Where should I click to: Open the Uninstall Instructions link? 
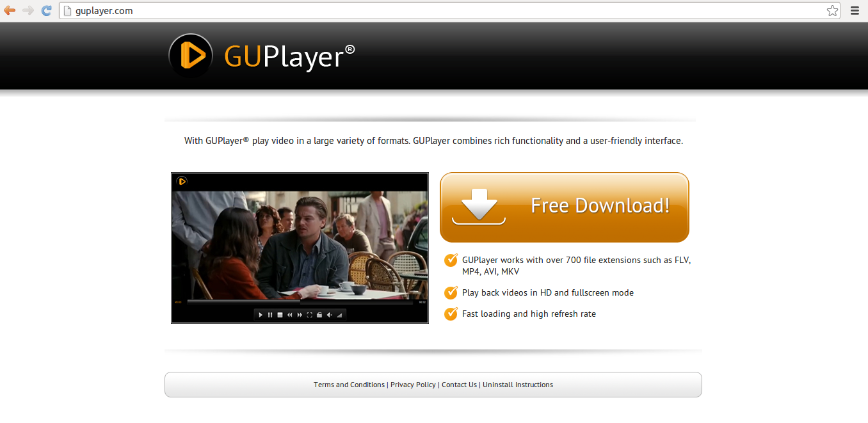(518, 385)
